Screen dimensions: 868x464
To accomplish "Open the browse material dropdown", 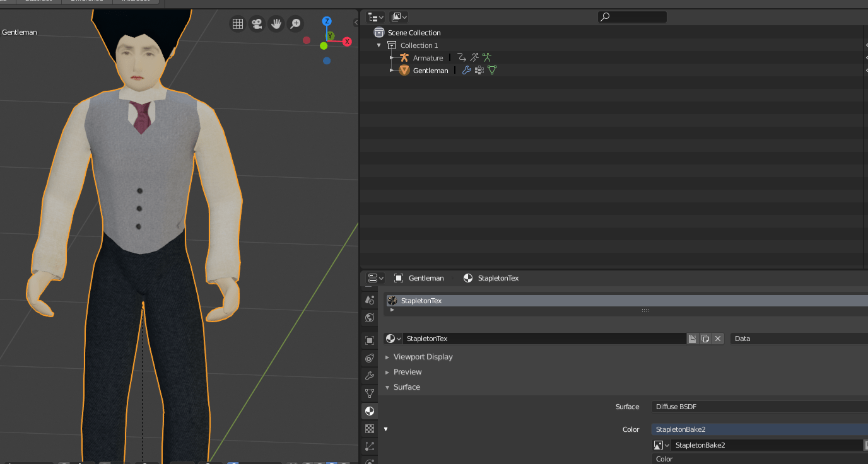I will [x=394, y=339].
